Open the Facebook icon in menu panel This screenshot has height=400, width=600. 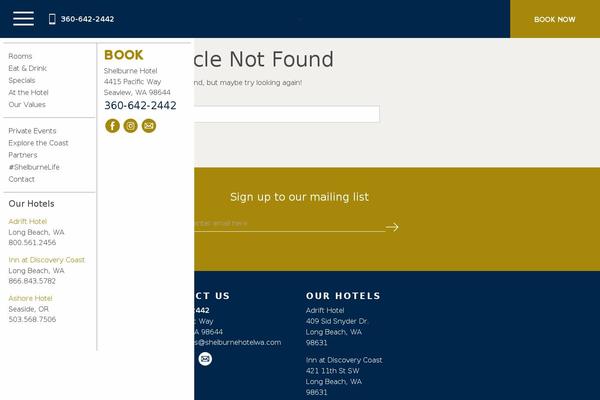click(x=112, y=126)
